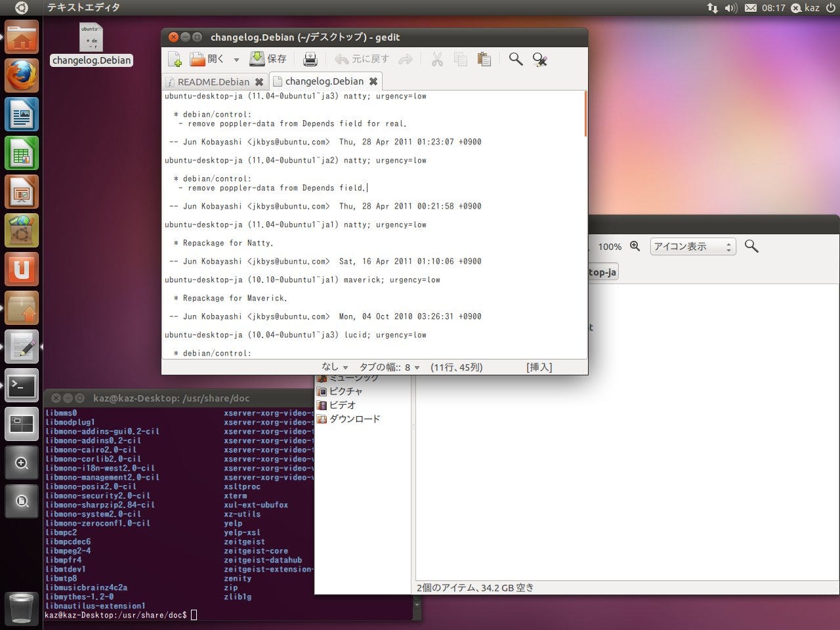Click the 挿入 insert mode indicator
Image resolution: width=840 pixels, height=630 pixels.
pyautogui.click(x=539, y=367)
